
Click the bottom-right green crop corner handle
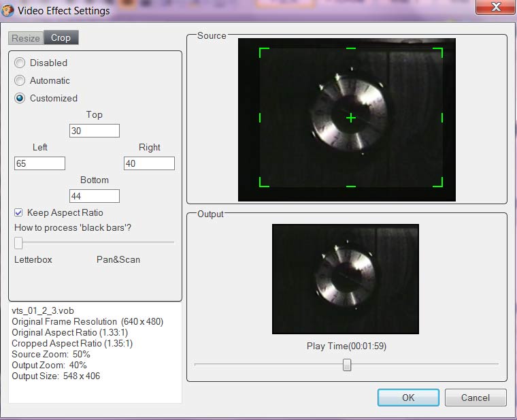pyautogui.click(x=437, y=182)
